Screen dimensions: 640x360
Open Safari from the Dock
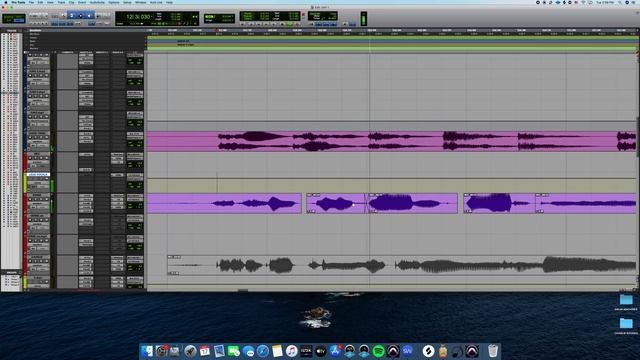tap(262, 351)
